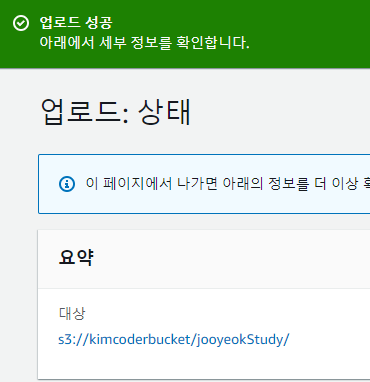The height and width of the screenshot is (382, 370).
Task: Click the '대상' label
Action: [72, 313]
